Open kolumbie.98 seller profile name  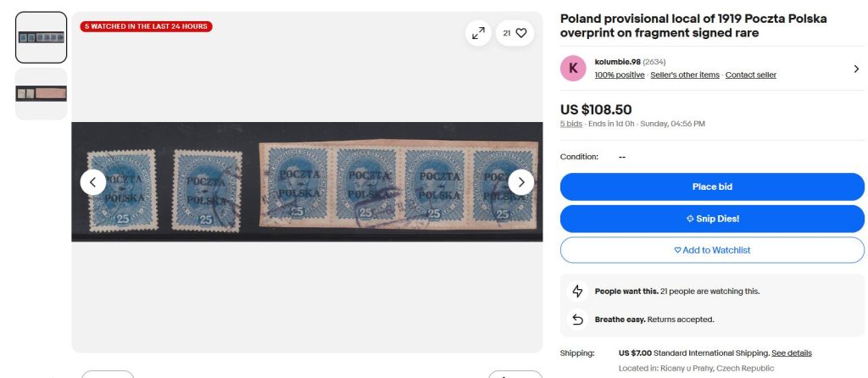coord(617,62)
